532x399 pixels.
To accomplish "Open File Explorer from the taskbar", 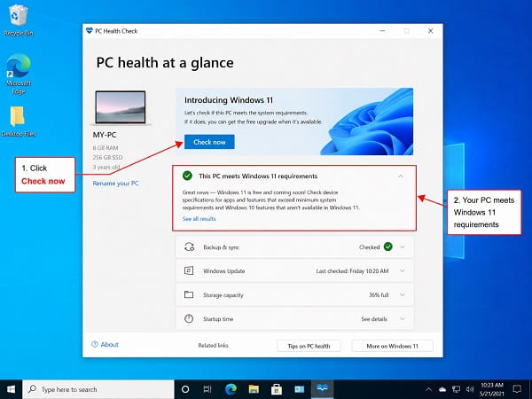I will coord(254,389).
